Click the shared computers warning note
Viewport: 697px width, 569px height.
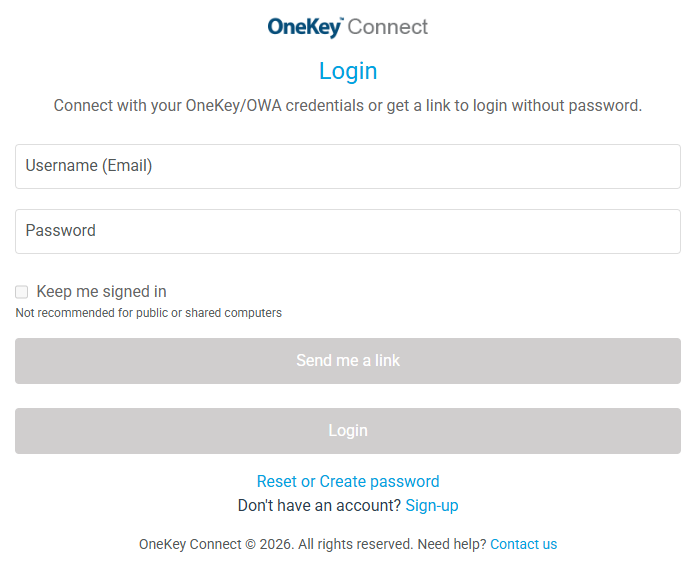coord(148,313)
